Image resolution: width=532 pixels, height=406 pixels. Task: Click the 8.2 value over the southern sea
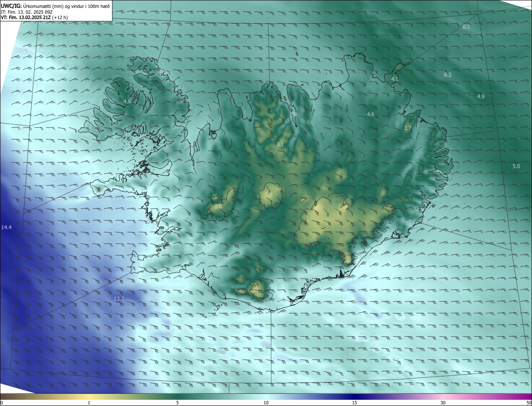347,355
